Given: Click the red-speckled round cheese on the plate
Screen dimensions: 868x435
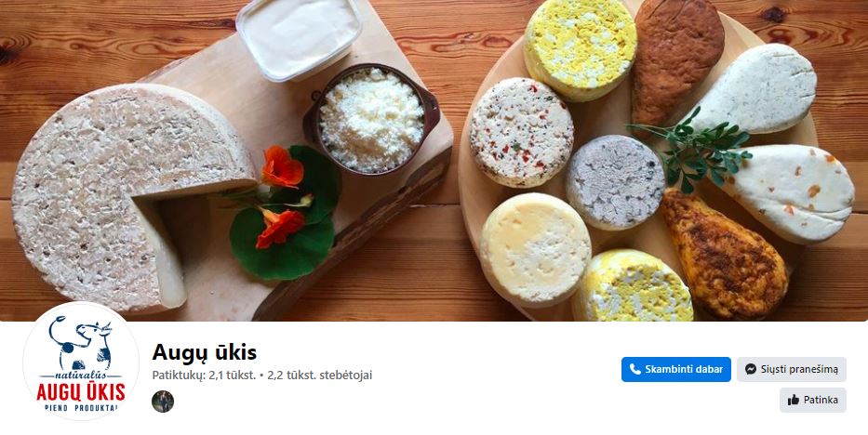Looking at the screenshot, I should pyautogui.click(x=521, y=132).
